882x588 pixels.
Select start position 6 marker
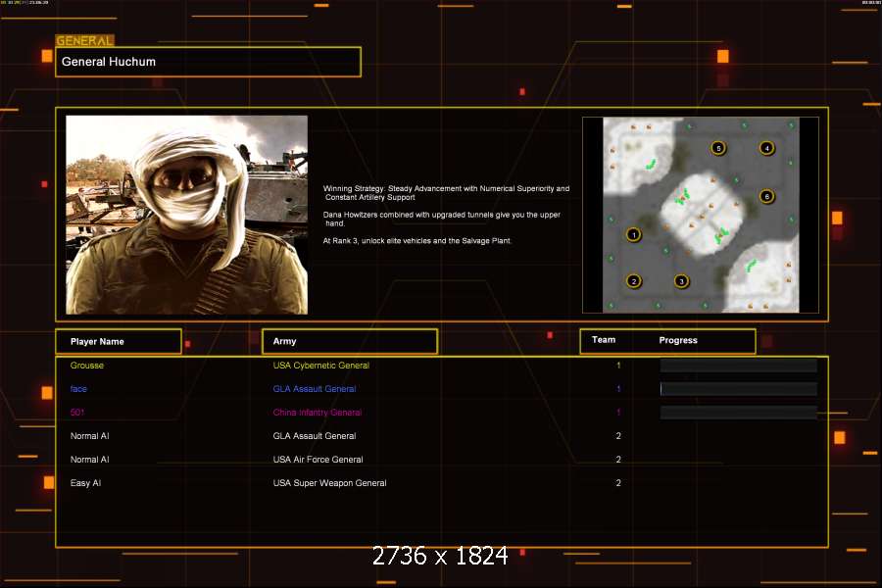(766, 196)
